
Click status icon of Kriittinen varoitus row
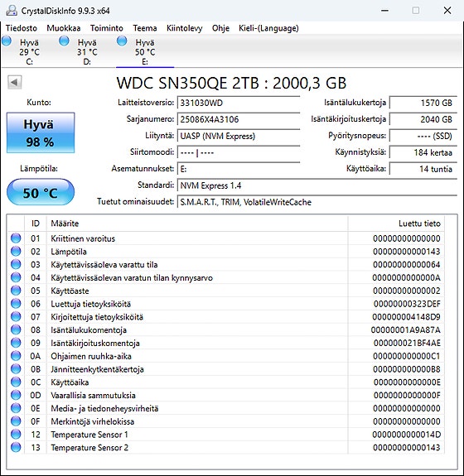pyautogui.click(x=16, y=238)
